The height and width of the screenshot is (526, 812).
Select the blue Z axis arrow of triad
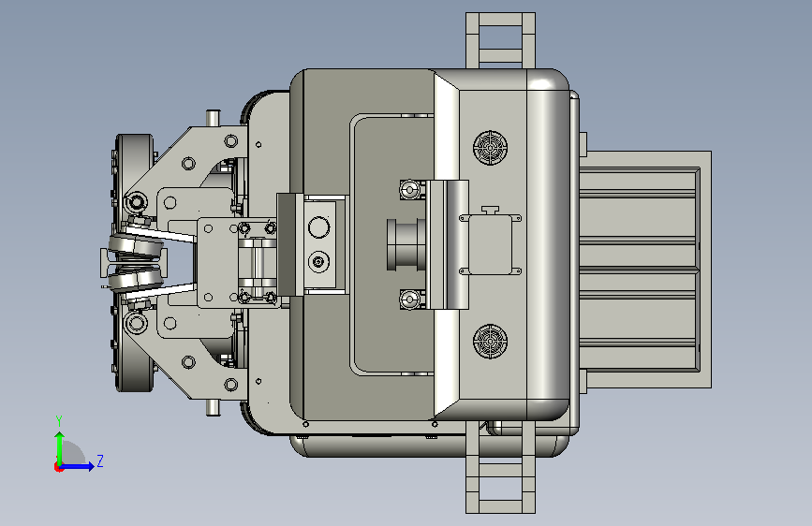(x=78, y=466)
